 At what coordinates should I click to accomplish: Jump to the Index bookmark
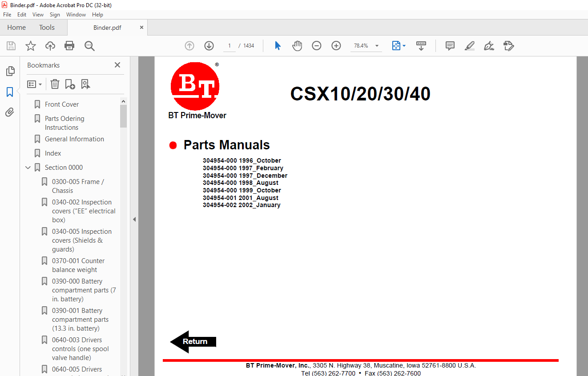click(53, 153)
